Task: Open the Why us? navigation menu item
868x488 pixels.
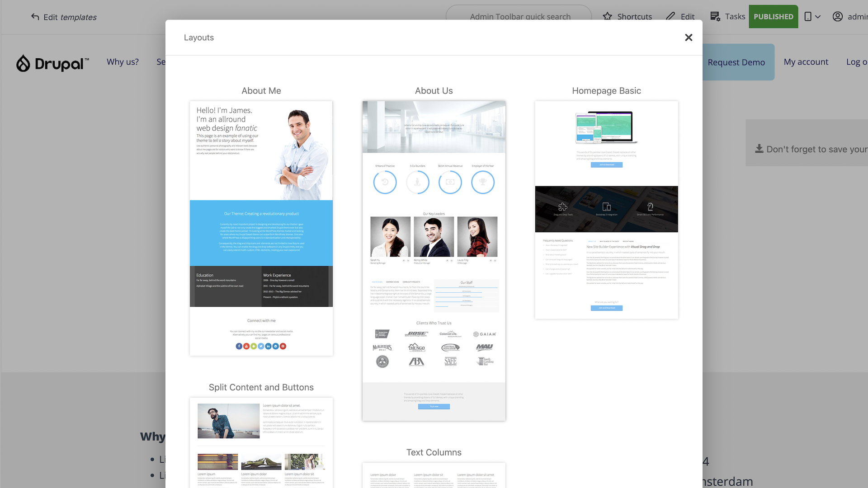Action: point(123,62)
